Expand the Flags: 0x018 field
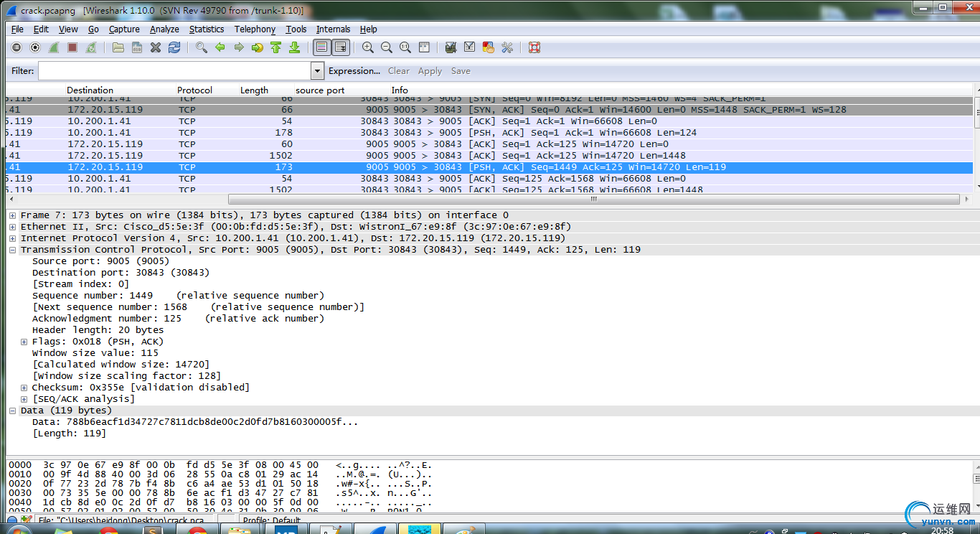This screenshot has width=980, height=534. click(24, 341)
